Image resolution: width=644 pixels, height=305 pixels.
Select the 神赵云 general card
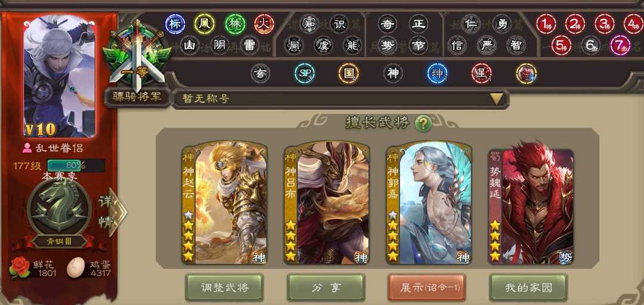pyautogui.click(x=225, y=203)
